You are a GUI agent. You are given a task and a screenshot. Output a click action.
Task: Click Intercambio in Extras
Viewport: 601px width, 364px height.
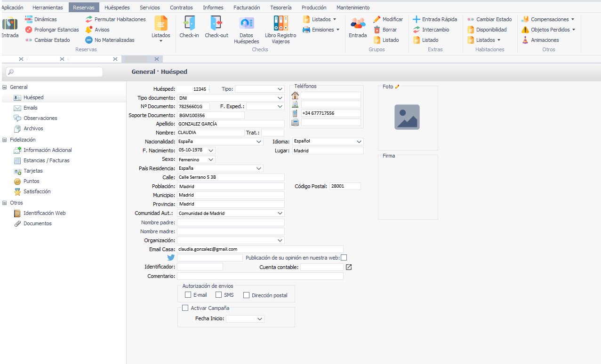click(431, 30)
